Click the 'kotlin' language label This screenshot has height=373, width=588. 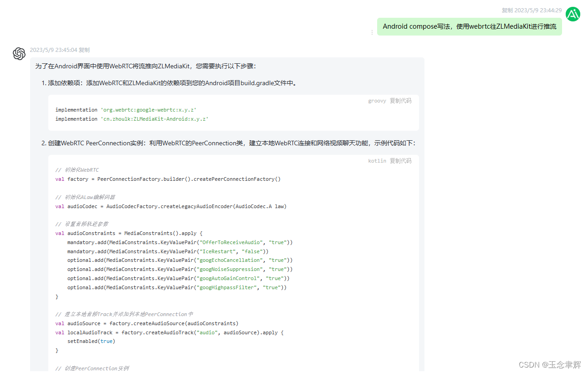coord(377,161)
